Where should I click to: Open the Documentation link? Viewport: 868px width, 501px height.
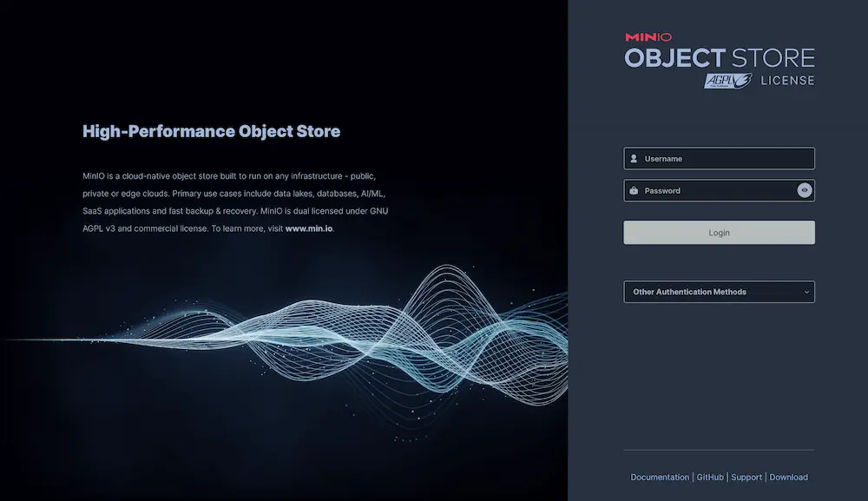(x=659, y=478)
